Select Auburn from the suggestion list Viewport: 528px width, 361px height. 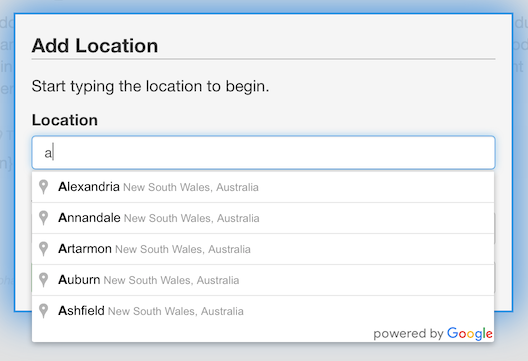pyautogui.click(x=263, y=280)
